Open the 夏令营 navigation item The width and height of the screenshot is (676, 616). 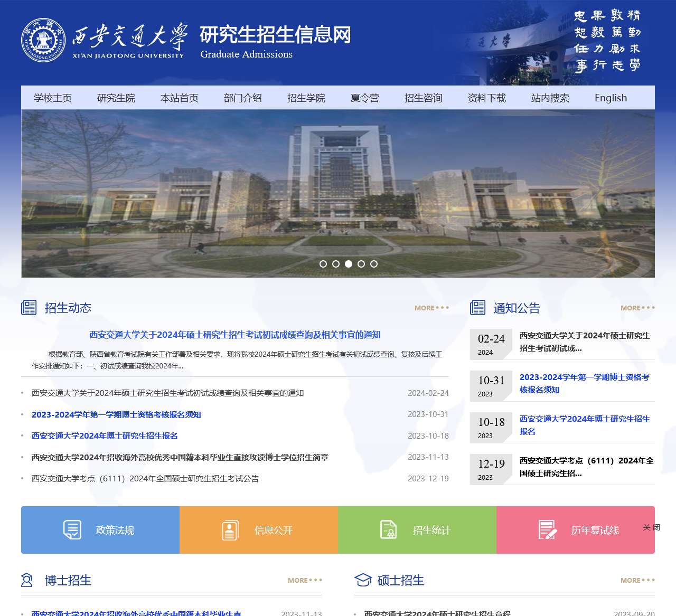tap(365, 98)
